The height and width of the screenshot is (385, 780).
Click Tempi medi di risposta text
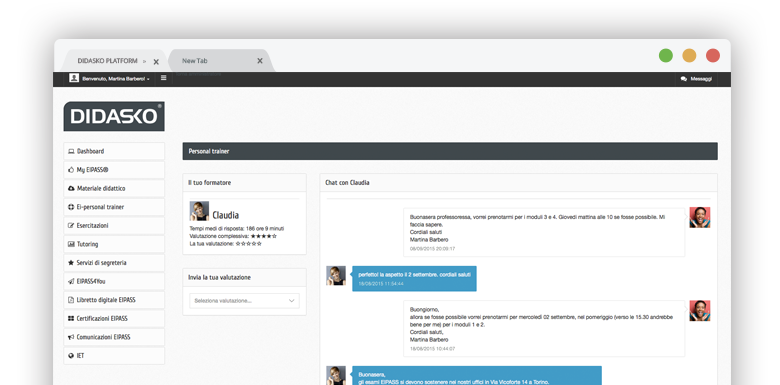[x=237, y=228]
